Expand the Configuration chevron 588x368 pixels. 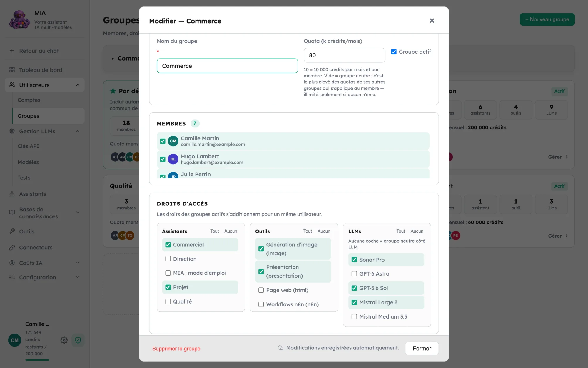(x=78, y=277)
